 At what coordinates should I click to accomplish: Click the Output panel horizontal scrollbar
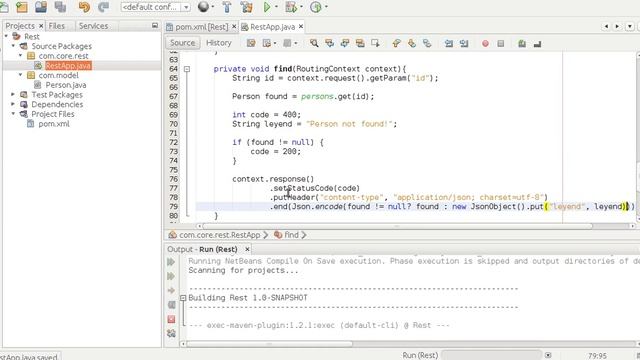(269, 344)
